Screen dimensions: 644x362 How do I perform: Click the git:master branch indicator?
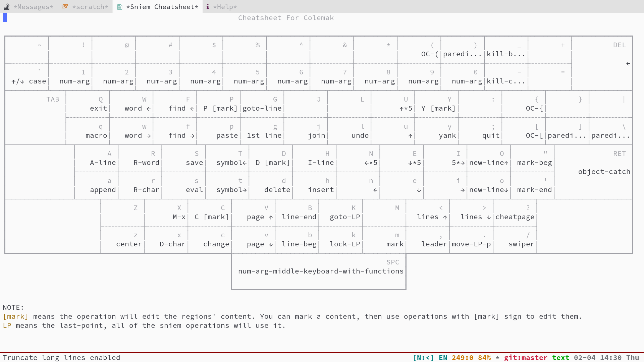tap(525, 358)
